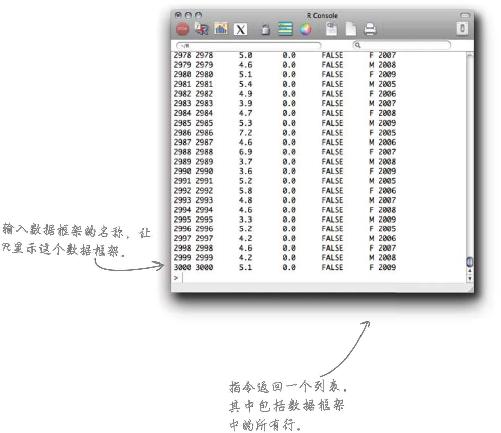Click the padlock authorization icon
The height and width of the screenshot is (433, 501).
click(265, 30)
